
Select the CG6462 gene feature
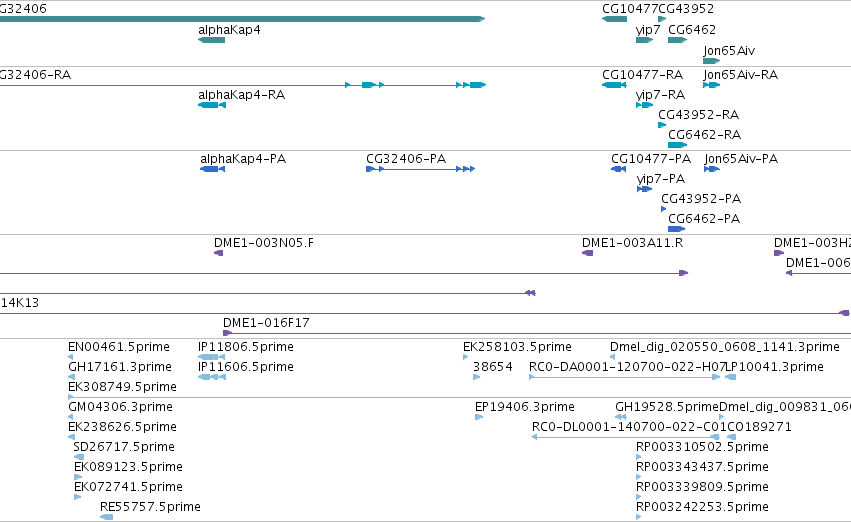pos(677,40)
